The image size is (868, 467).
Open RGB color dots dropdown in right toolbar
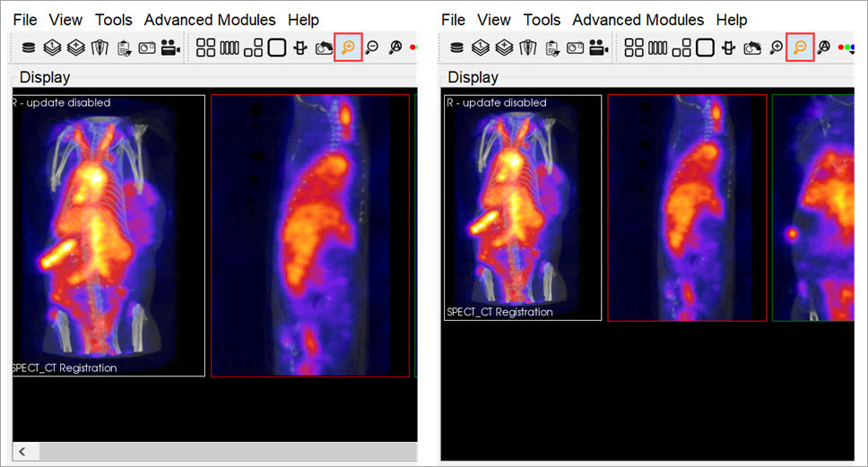coord(846,48)
